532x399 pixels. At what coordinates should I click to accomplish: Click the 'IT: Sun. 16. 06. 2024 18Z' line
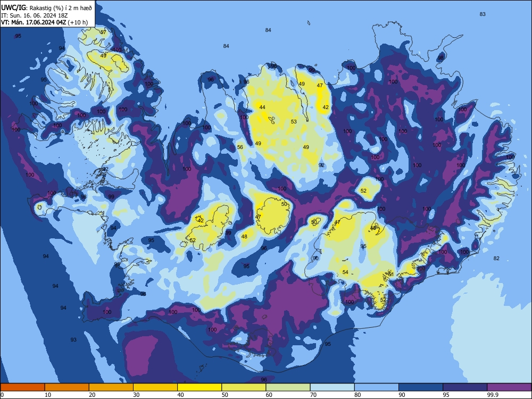click(x=34, y=15)
